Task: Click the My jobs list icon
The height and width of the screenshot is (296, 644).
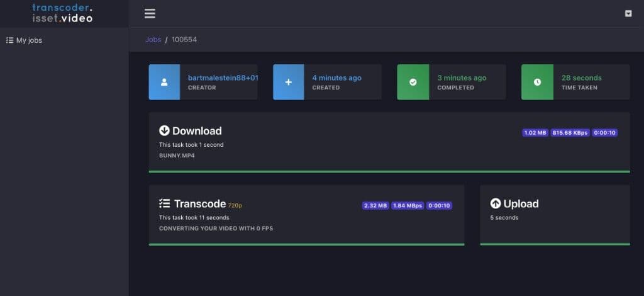Action: click(x=9, y=40)
